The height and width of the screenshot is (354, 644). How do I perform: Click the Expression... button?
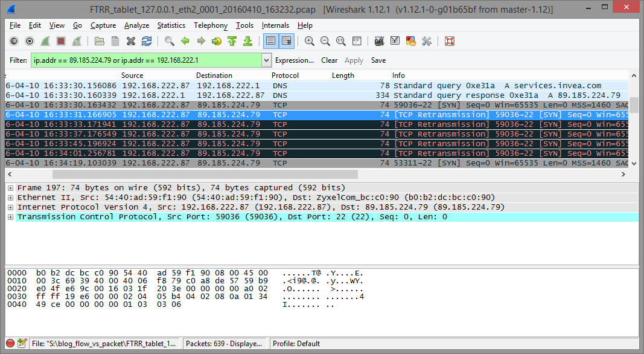pos(295,60)
